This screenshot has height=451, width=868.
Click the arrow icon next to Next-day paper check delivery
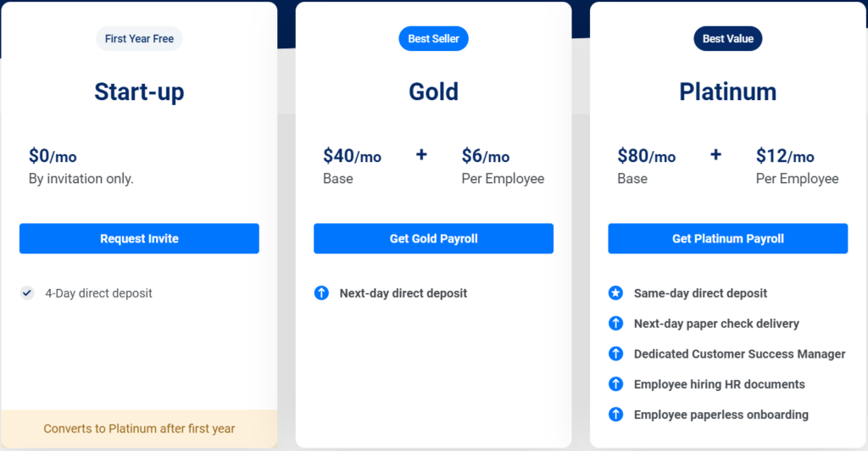pyautogui.click(x=615, y=324)
